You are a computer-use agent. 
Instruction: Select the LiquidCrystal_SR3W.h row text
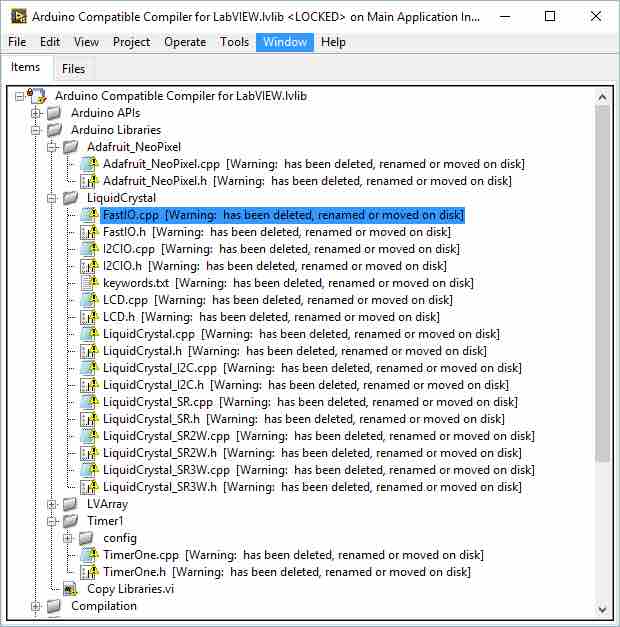(312, 487)
